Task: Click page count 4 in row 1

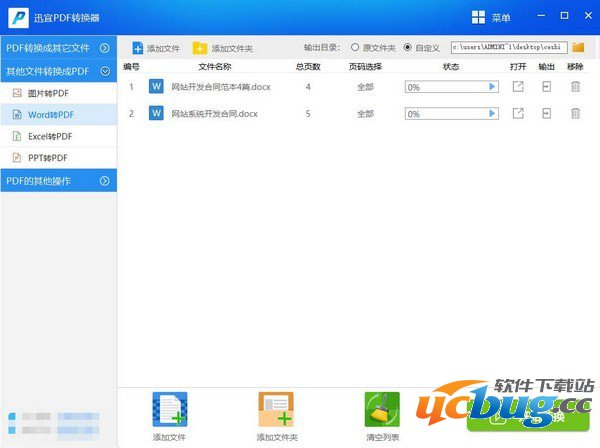Action: coord(308,87)
